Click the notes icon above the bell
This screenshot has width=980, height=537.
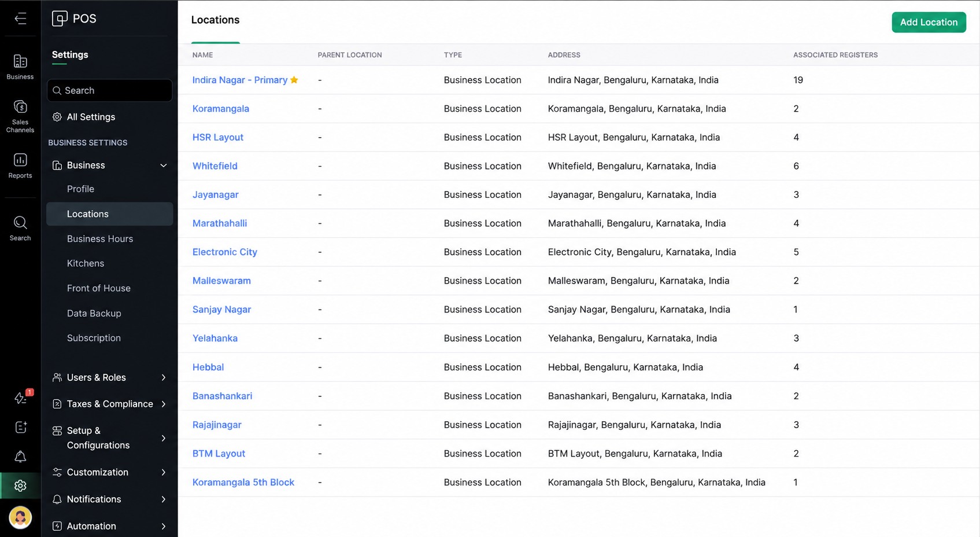pyautogui.click(x=20, y=427)
